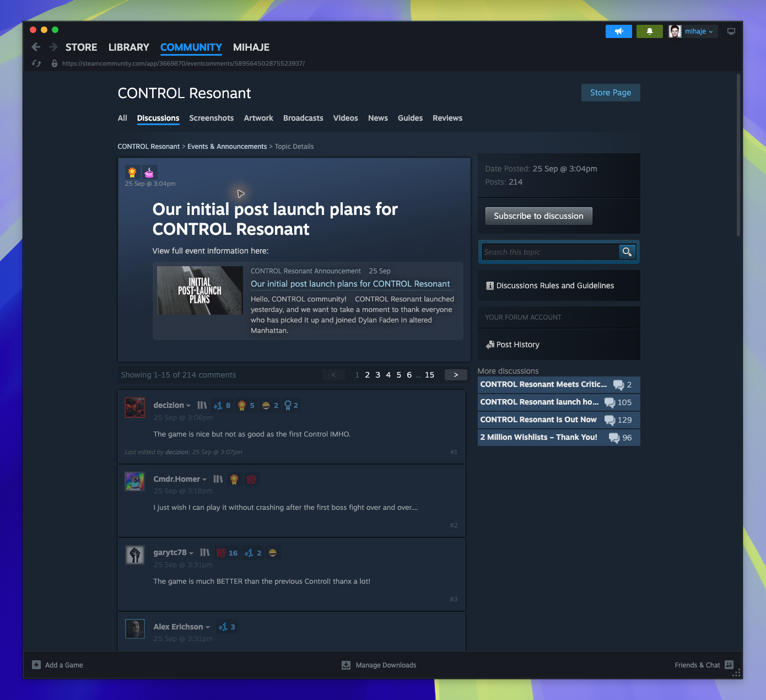Click the 100 award icon on Cmdr.Homer's comment
The height and width of the screenshot is (700, 766).
pos(251,479)
